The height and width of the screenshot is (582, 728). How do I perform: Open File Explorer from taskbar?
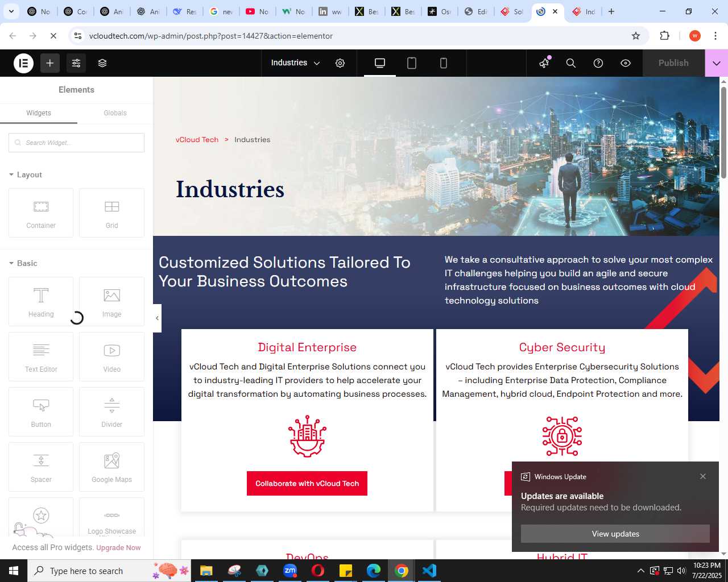point(206,571)
